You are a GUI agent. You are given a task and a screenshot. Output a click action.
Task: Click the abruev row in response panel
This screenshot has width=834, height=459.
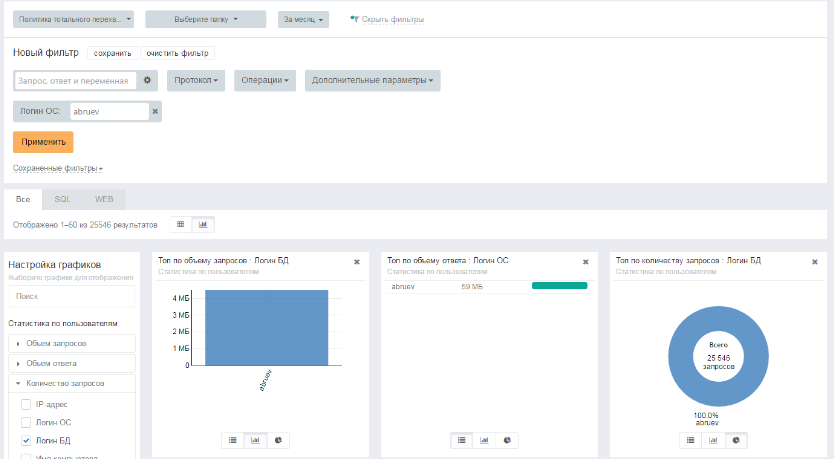pos(489,287)
